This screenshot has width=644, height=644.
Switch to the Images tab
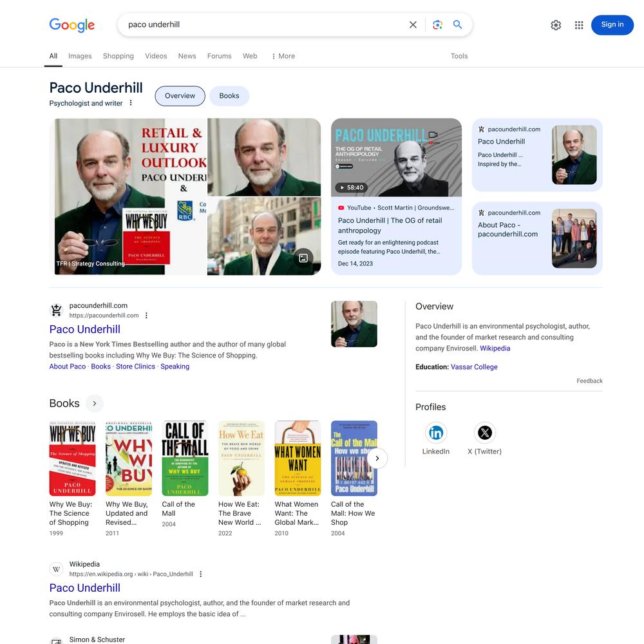point(80,56)
